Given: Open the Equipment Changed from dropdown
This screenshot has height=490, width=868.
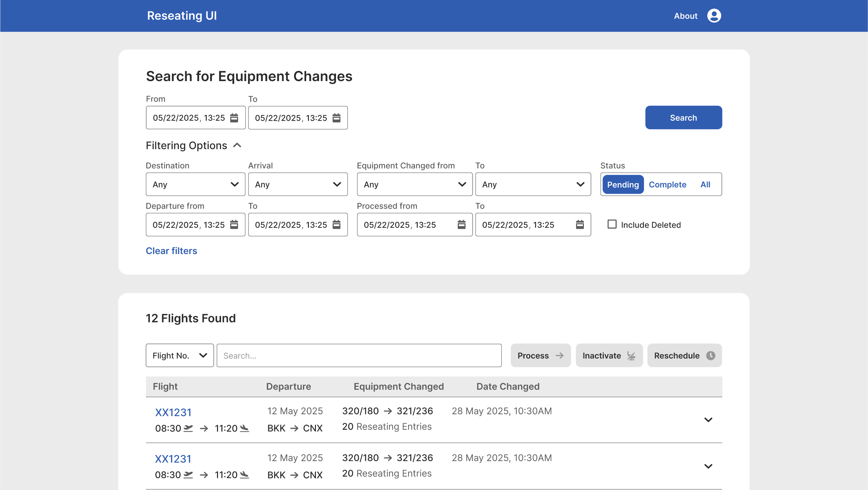Looking at the screenshot, I should [x=414, y=184].
